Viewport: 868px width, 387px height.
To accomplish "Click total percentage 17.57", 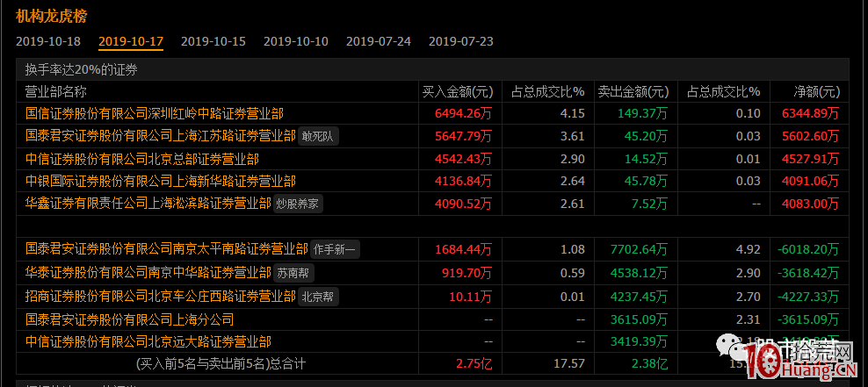I will [571, 364].
